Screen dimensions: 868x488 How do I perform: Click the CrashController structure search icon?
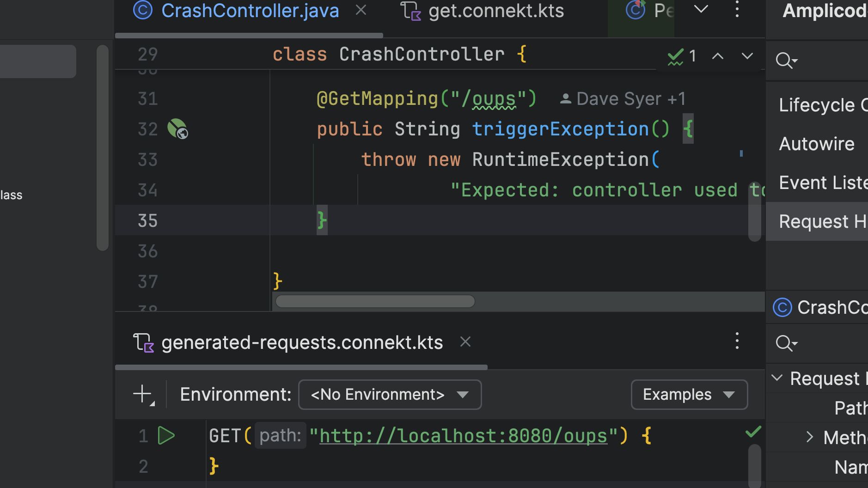tap(786, 343)
